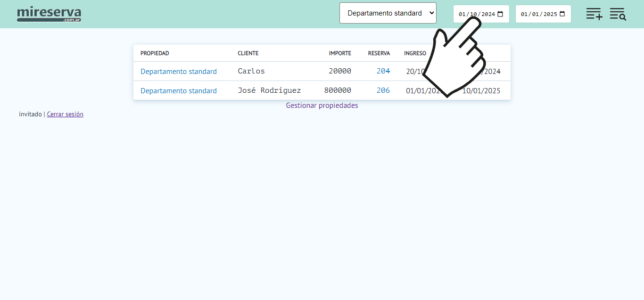Click the mireserva logo
This screenshot has height=300, width=644.
point(49,14)
